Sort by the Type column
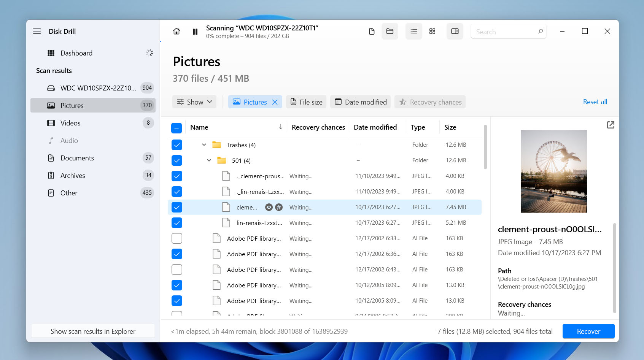This screenshot has width=644, height=360. click(418, 127)
